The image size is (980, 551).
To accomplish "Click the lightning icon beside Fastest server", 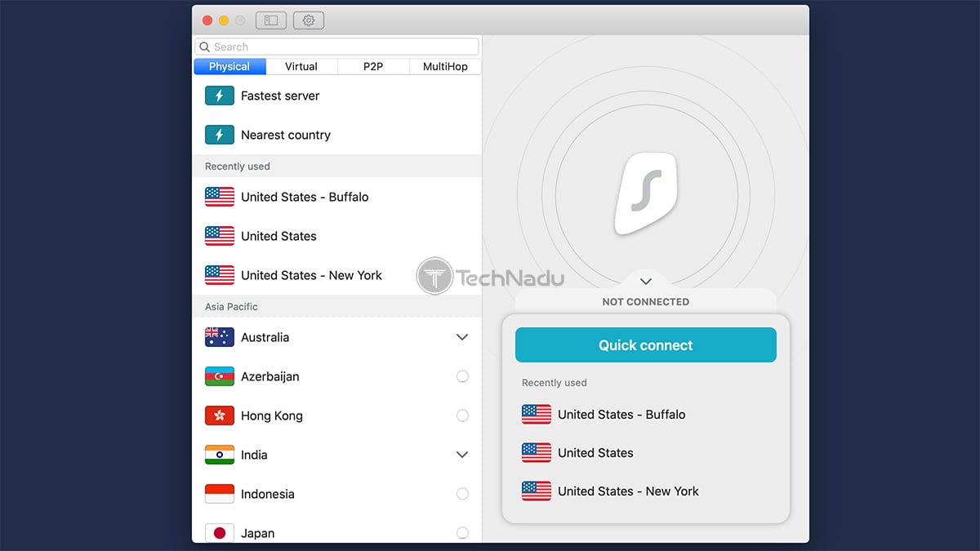I will [220, 96].
